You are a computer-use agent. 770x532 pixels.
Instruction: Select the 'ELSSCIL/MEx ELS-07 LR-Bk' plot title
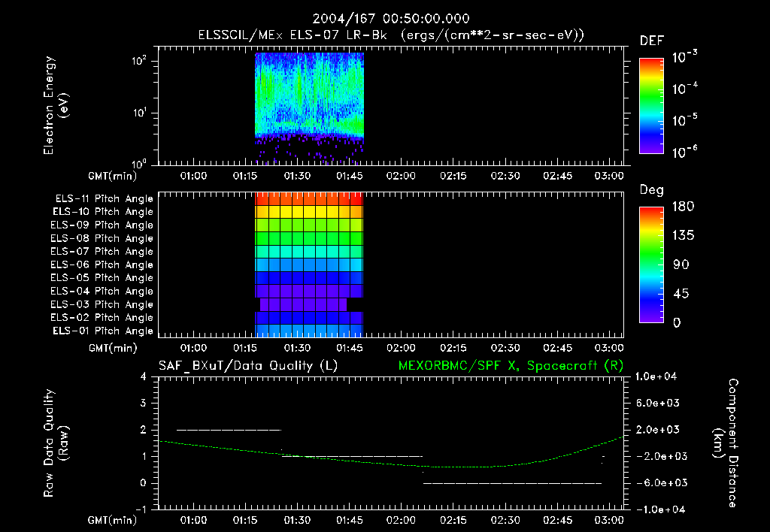[x=293, y=35]
